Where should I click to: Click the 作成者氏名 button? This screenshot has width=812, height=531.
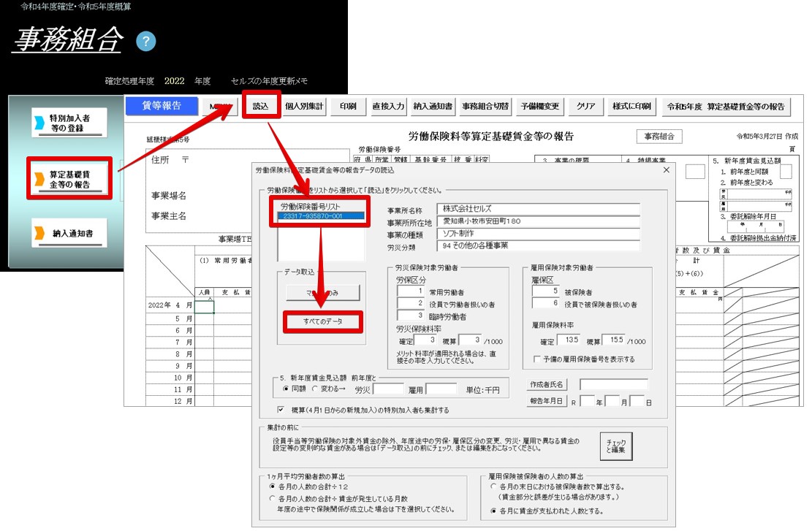(x=547, y=384)
